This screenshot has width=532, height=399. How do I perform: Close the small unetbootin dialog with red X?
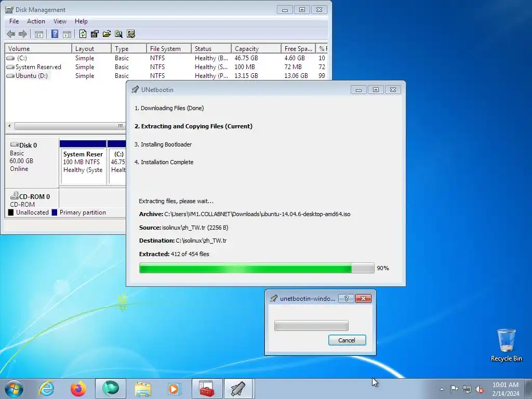point(363,299)
